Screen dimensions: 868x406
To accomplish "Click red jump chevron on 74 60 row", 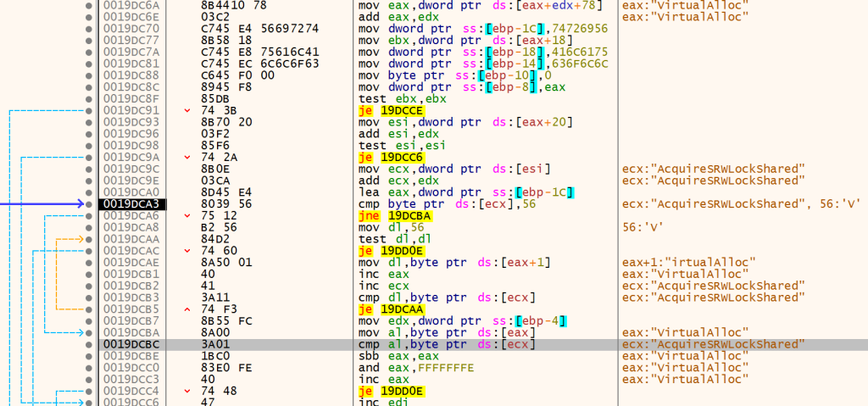I will 187,251.
